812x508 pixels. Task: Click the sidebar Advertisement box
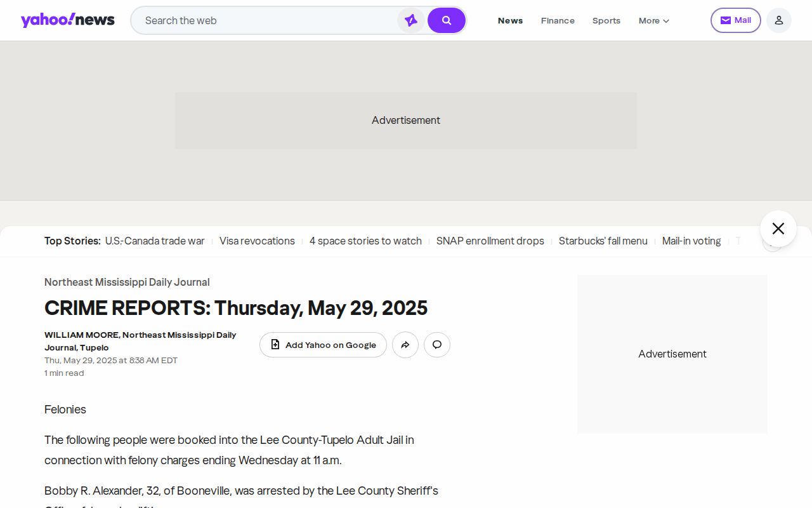click(672, 354)
